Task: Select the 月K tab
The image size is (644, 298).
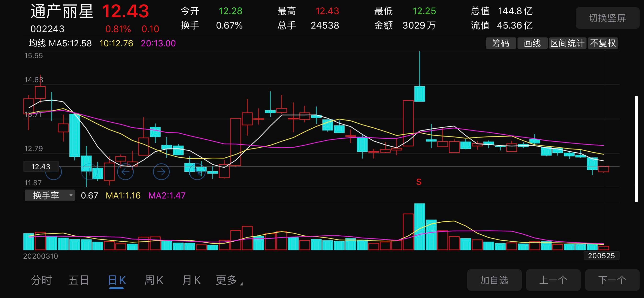Action: tap(191, 280)
